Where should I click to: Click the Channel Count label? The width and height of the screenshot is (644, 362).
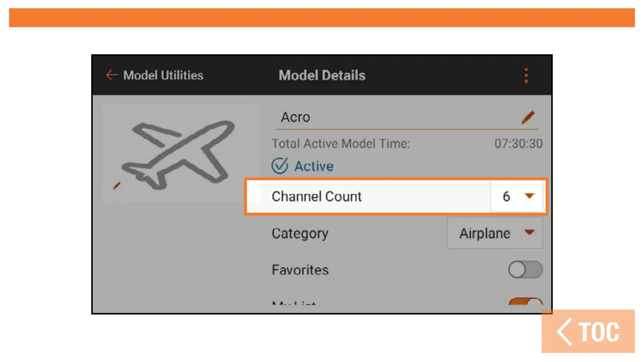pyautogui.click(x=317, y=196)
